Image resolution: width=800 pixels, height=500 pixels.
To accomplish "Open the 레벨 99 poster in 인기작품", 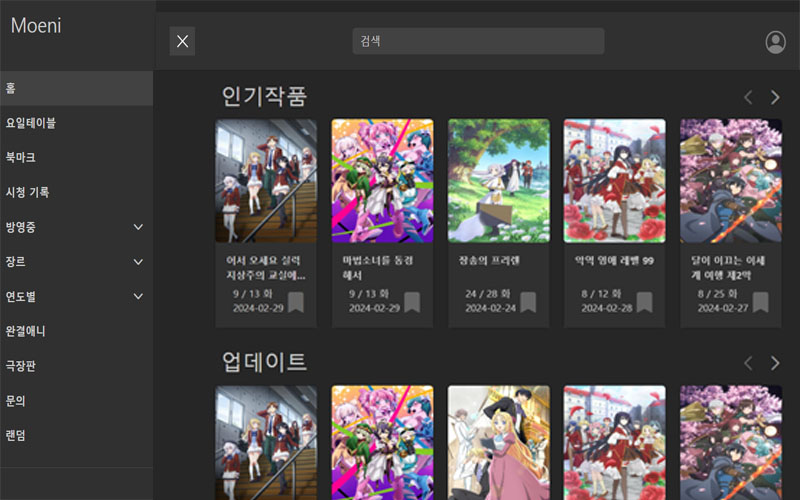I will [x=614, y=181].
